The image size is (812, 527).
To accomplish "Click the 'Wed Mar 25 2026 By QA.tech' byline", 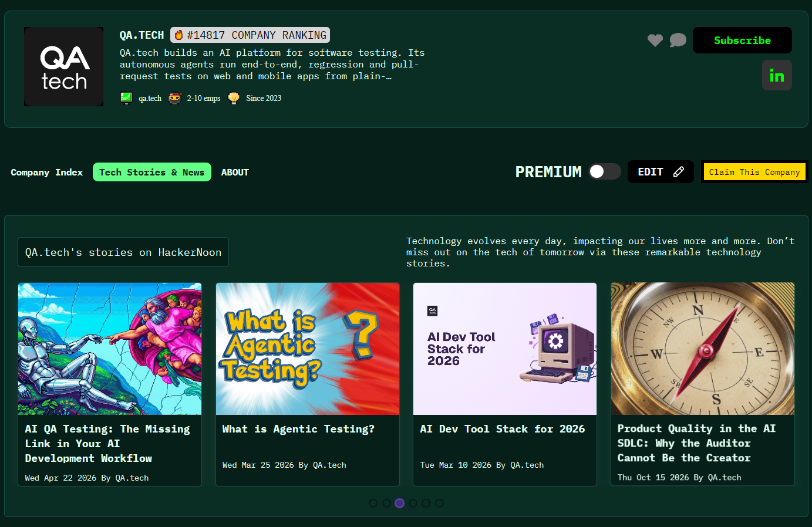I will coord(284,465).
